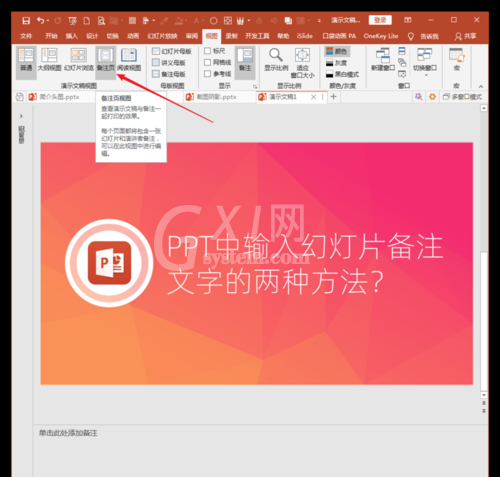Select the 颜色 color mode
This screenshot has width=500, height=477.
(337, 51)
